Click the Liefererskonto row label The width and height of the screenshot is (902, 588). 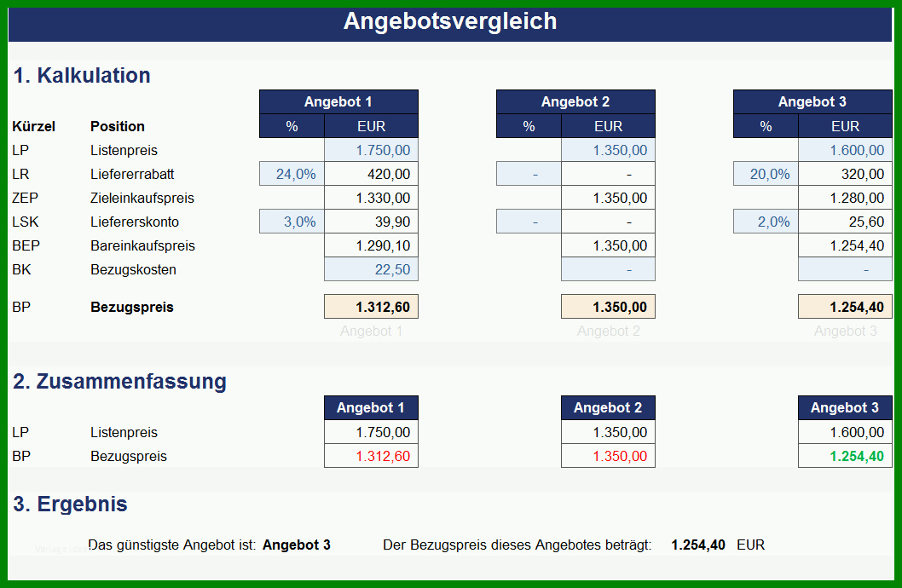pos(135,222)
